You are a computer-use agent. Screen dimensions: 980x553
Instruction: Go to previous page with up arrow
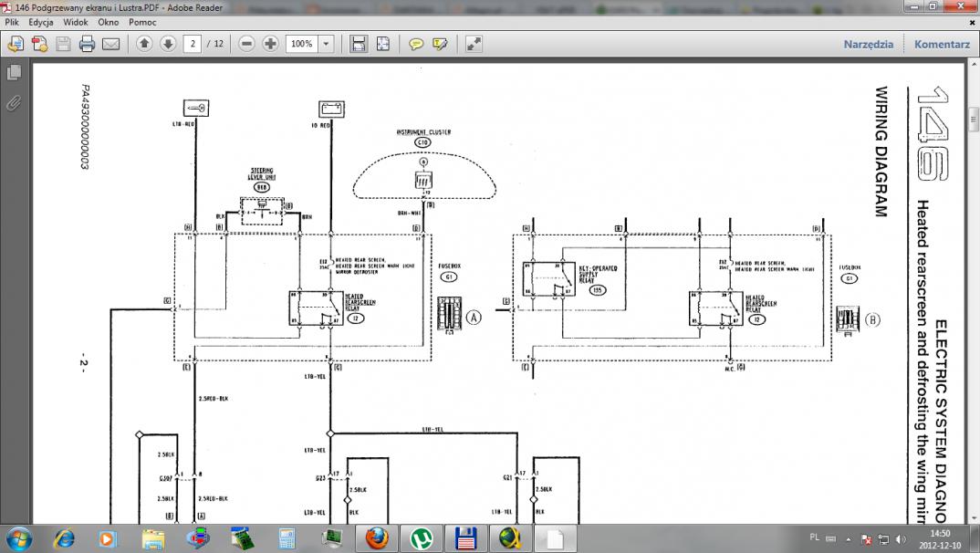[144, 44]
